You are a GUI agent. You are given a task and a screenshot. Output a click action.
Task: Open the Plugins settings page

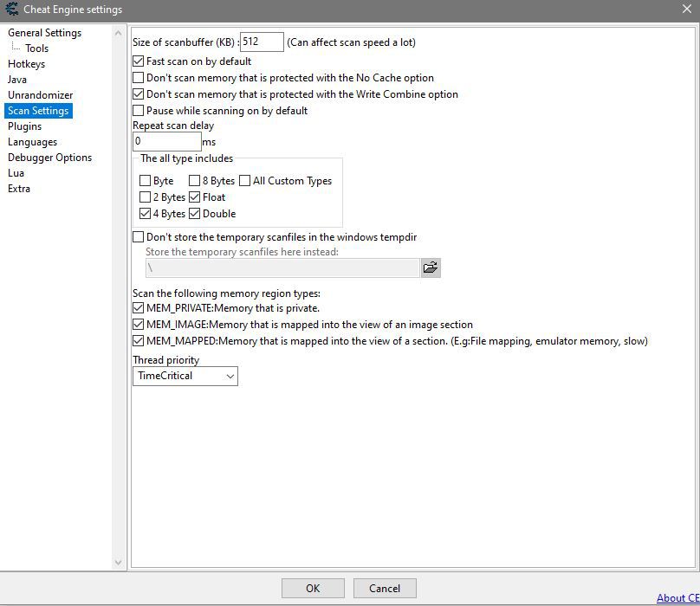[x=24, y=126]
